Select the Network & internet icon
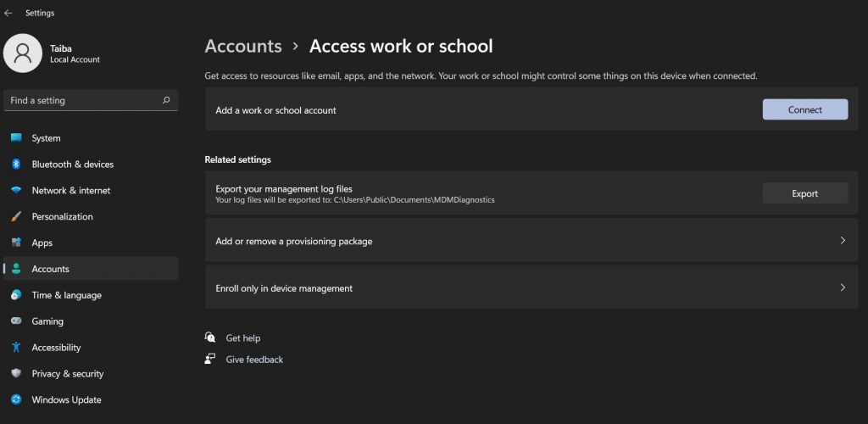Screen dimensions: 868x424 click(16, 191)
